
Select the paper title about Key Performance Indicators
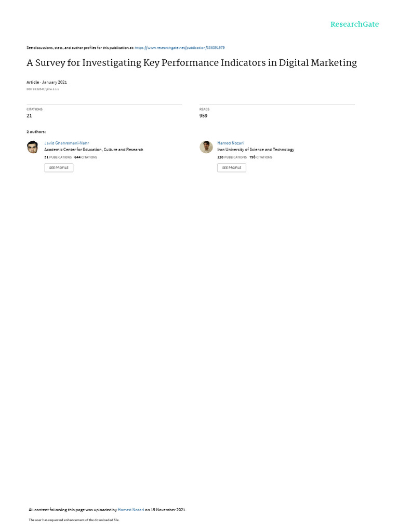point(192,63)
